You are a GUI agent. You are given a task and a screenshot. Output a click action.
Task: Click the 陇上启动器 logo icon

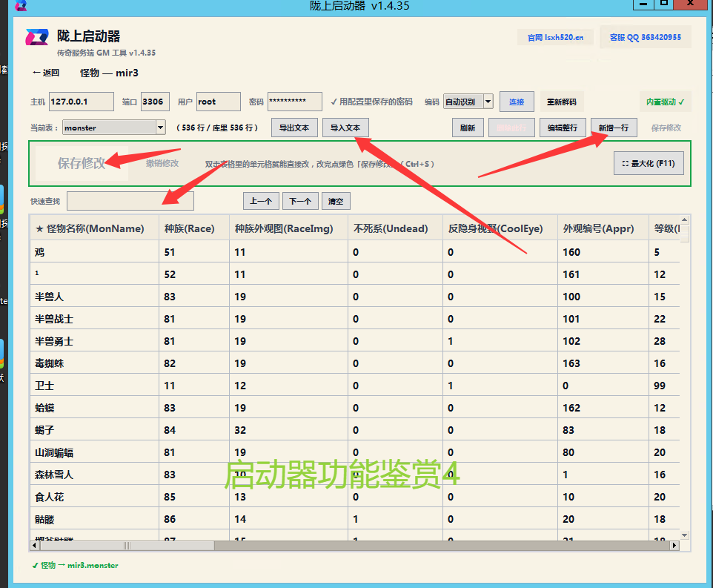(37, 37)
